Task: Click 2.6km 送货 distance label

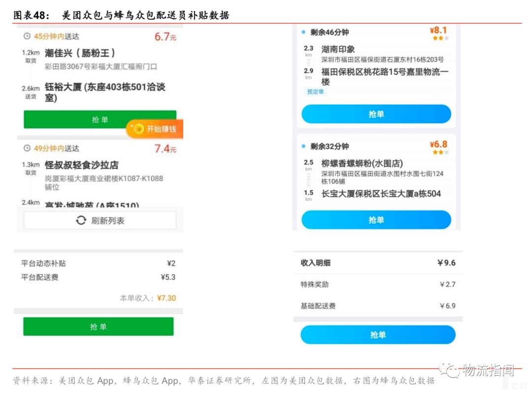Action: [31, 92]
